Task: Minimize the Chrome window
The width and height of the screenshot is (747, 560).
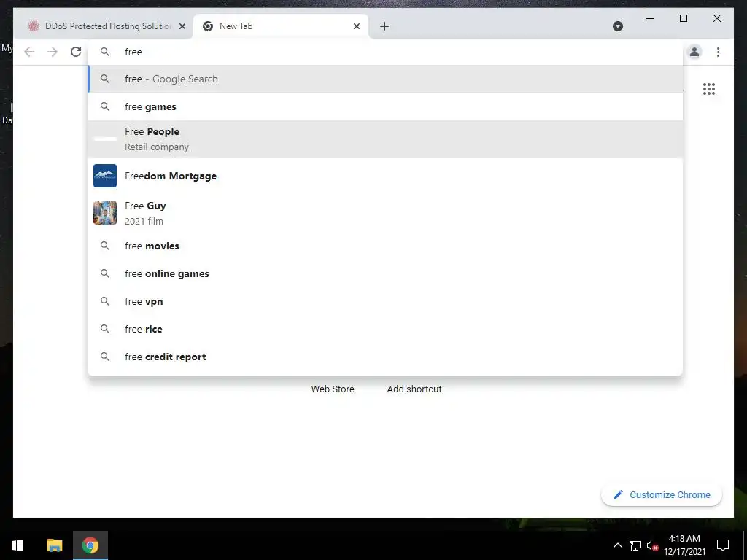Action: point(650,18)
